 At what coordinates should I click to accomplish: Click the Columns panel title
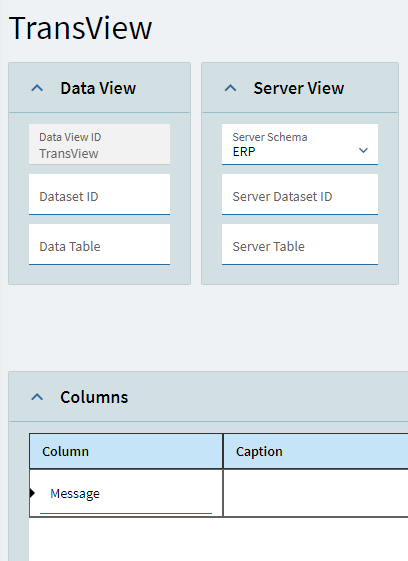[94, 397]
